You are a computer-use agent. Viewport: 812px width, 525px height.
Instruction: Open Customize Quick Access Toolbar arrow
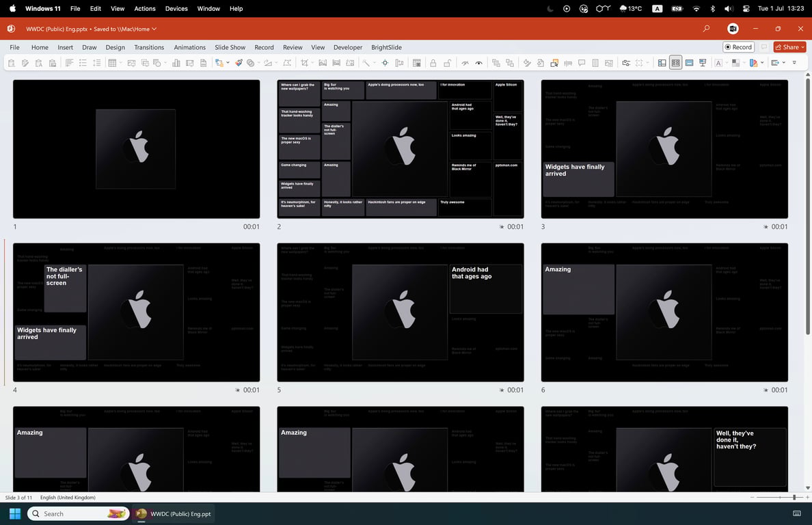click(794, 63)
